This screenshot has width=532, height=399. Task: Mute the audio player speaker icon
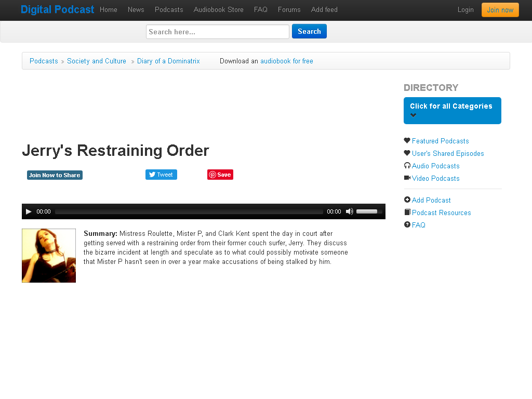[350, 211]
